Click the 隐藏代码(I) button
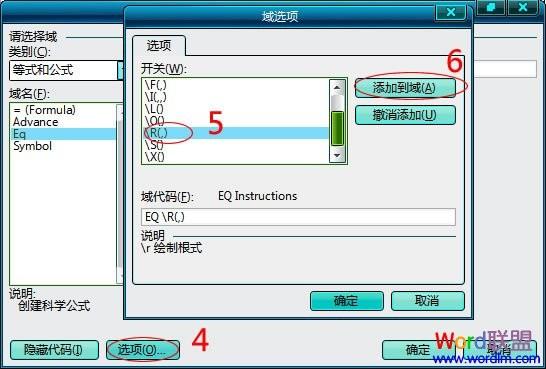The height and width of the screenshot is (369, 546). pos(54,350)
